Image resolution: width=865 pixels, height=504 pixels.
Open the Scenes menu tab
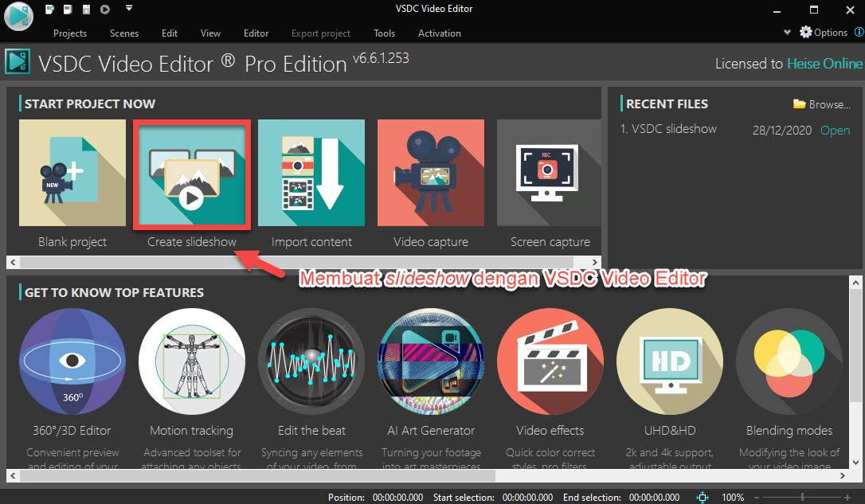(124, 33)
